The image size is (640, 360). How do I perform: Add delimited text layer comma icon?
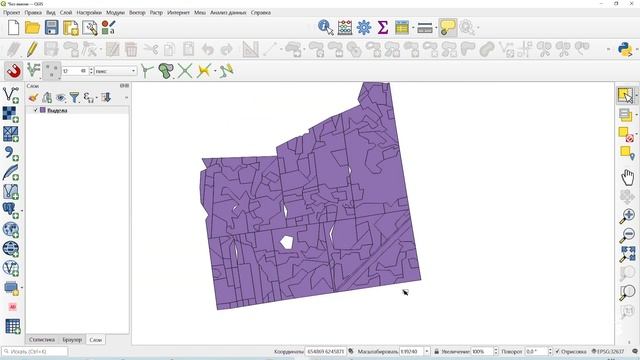[x=11, y=153]
